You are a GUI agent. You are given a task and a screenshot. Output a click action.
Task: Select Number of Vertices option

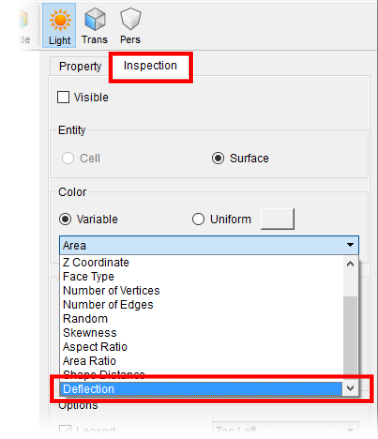111,290
